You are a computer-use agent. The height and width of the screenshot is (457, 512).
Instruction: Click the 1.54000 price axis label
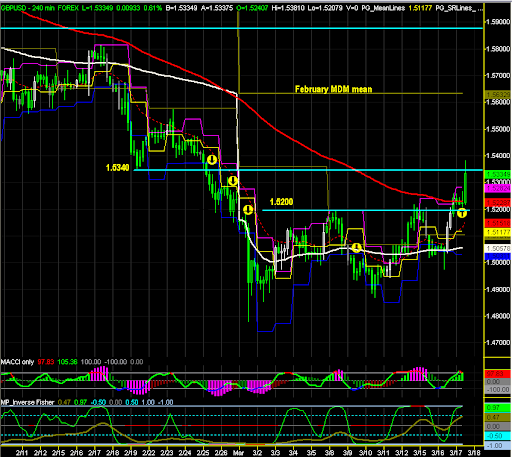[498, 155]
